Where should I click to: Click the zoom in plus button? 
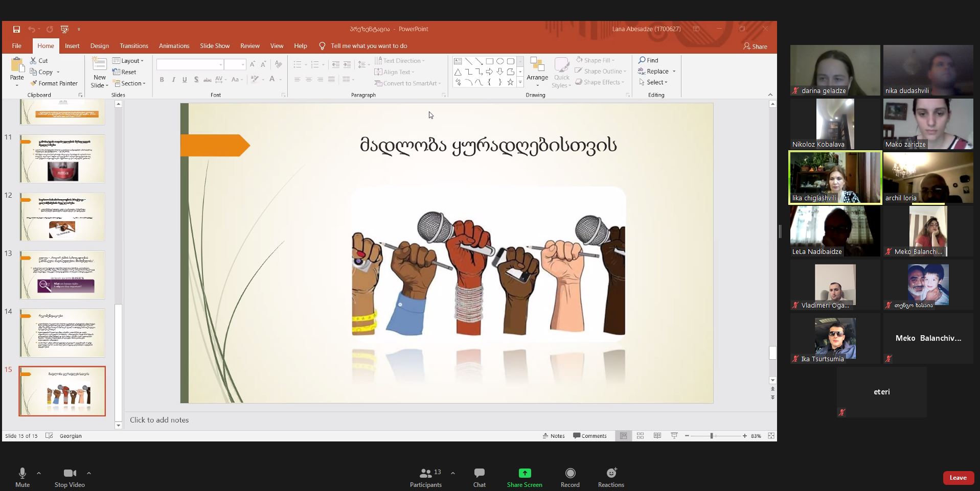(745, 436)
